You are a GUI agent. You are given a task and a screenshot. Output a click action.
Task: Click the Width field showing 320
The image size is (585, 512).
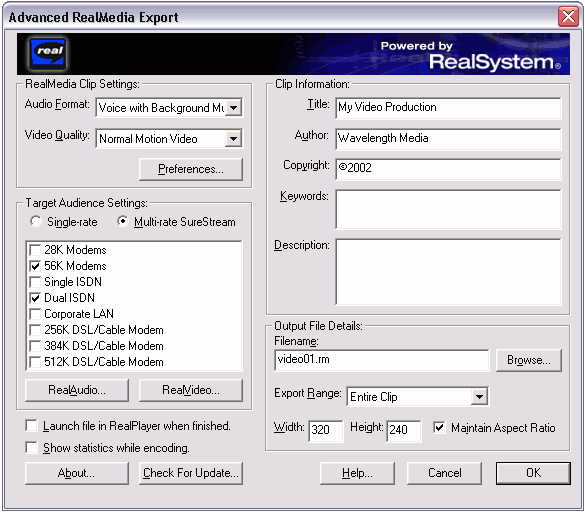pyautogui.click(x=326, y=430)
